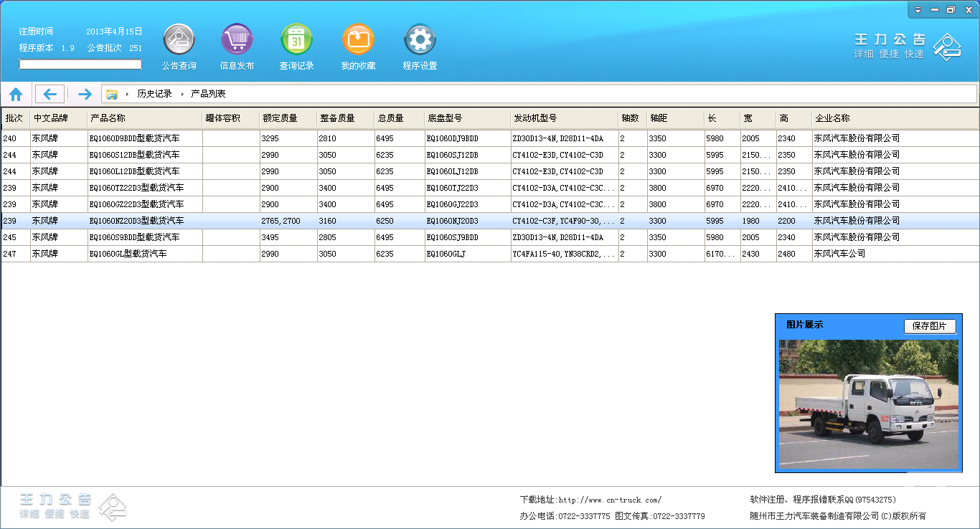The width and height of the screenshot is (980, 529).
Task: Open title bar dropdown menu arrow
Action: pos(918,10)
